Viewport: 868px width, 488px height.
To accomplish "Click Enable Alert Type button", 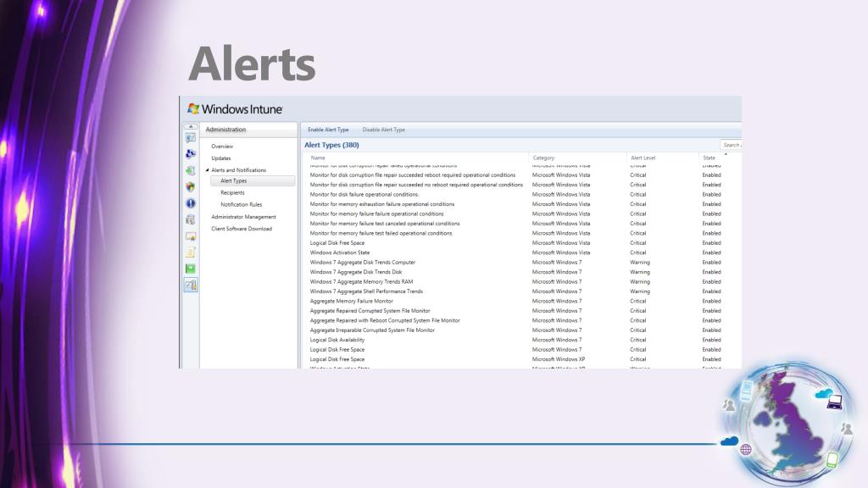I will (328, 130).
